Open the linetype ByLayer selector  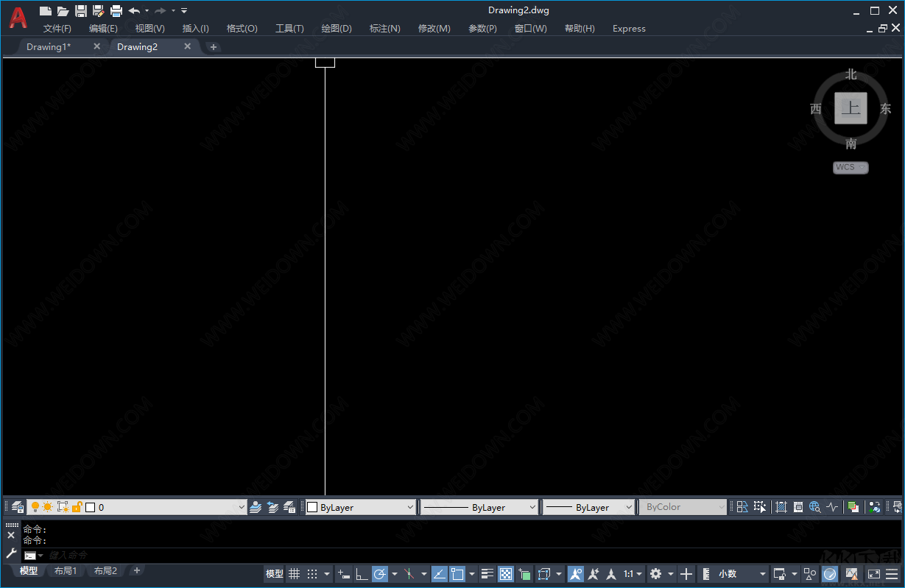pyautogui.click(x=479, y=506)
